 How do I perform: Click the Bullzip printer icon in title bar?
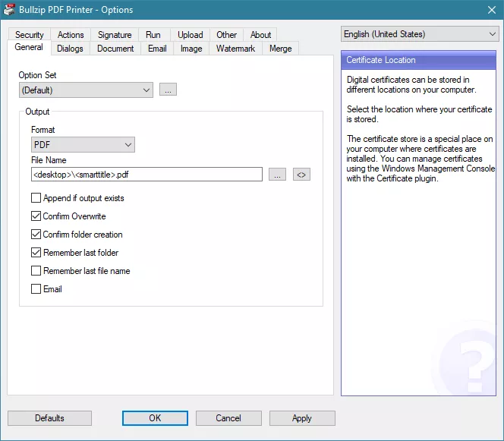8,10
